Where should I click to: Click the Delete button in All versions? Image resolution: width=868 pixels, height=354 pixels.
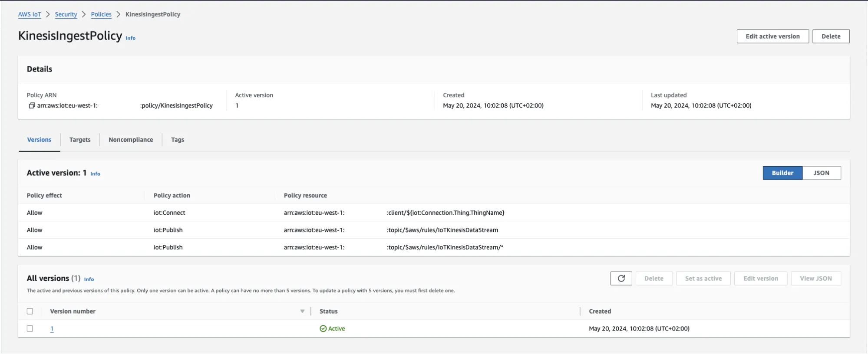pyautogui.click(x=653, y=279)
